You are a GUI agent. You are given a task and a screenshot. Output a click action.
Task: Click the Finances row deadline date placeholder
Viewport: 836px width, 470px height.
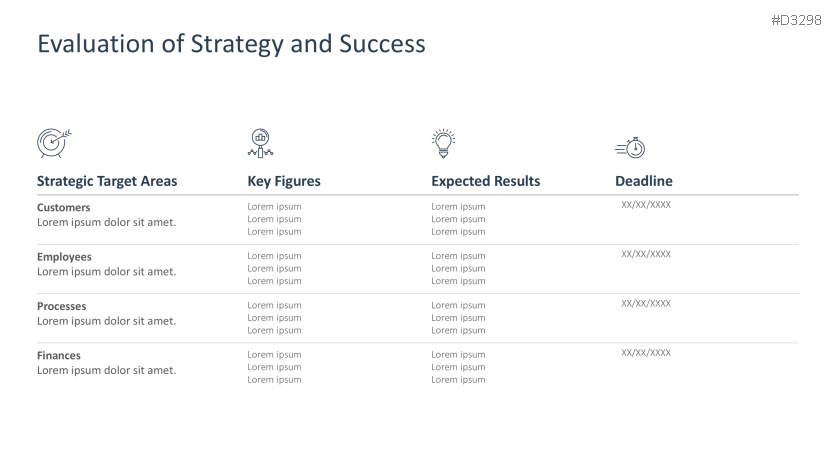coord(646,352)
